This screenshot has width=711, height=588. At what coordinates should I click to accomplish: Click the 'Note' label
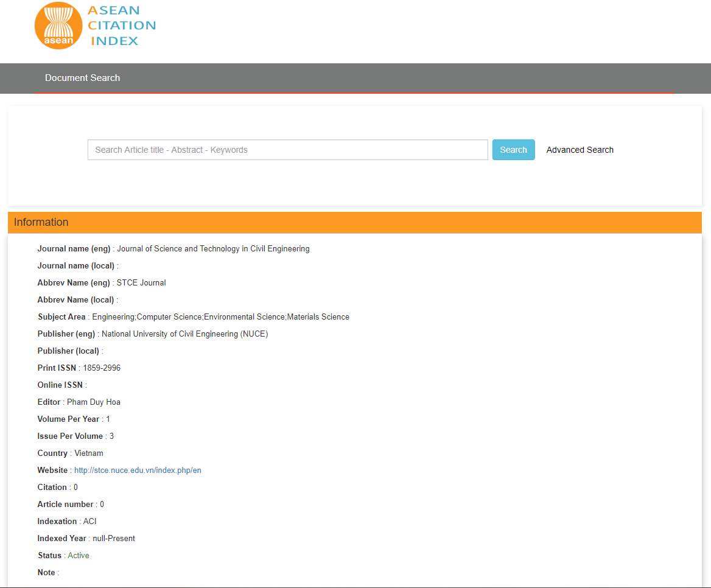pyautogui.click(x=46, y=572)
